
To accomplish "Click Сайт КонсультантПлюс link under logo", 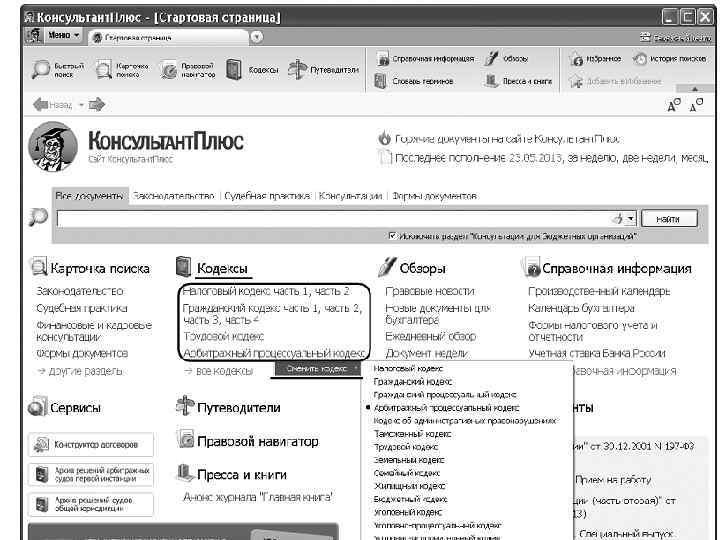I will coord(130,159).
